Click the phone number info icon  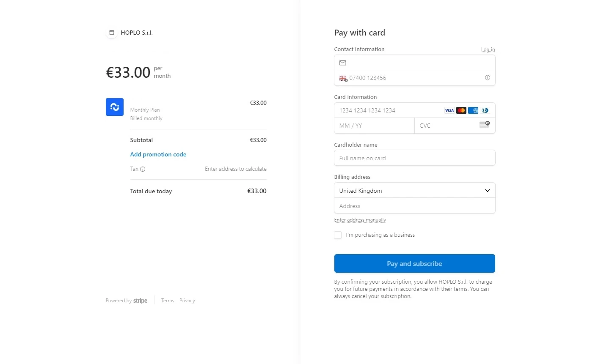pos(487,78)
